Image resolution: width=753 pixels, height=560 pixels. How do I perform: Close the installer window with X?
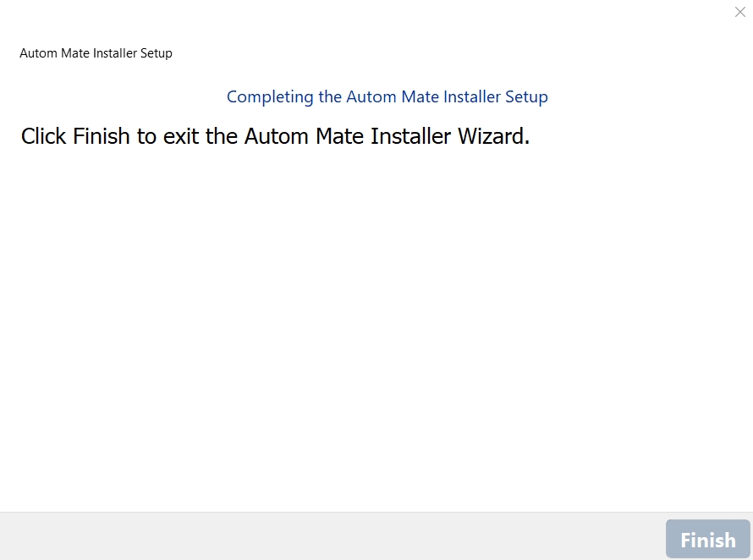740,12
